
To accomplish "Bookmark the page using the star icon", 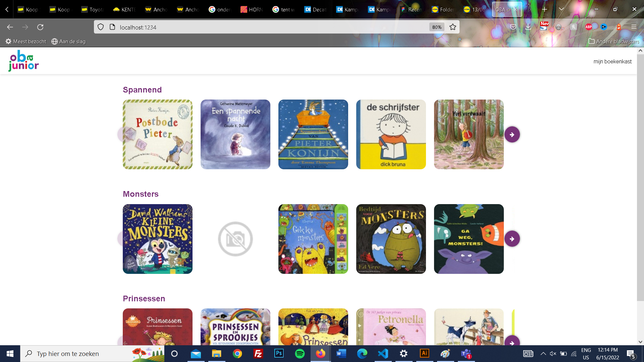I will click(453, 27).
